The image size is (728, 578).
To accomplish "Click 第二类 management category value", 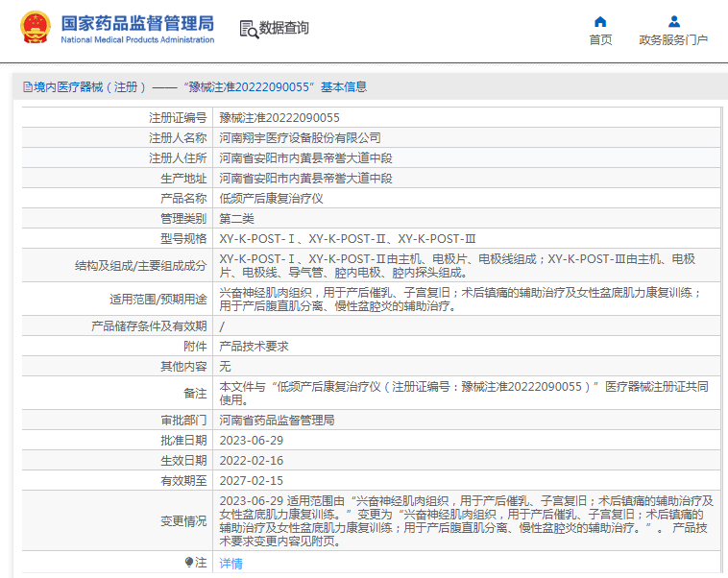I will click(236, 219).
